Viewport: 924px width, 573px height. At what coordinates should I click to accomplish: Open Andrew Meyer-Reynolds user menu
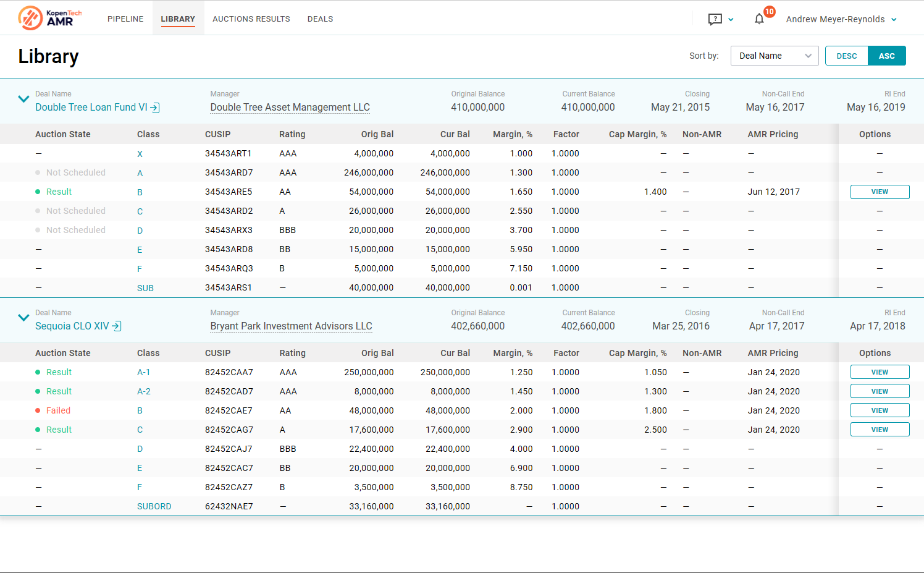point(841,19)
